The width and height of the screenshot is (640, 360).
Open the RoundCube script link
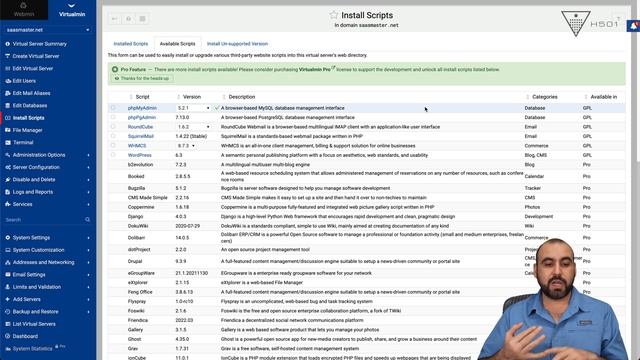140,127
